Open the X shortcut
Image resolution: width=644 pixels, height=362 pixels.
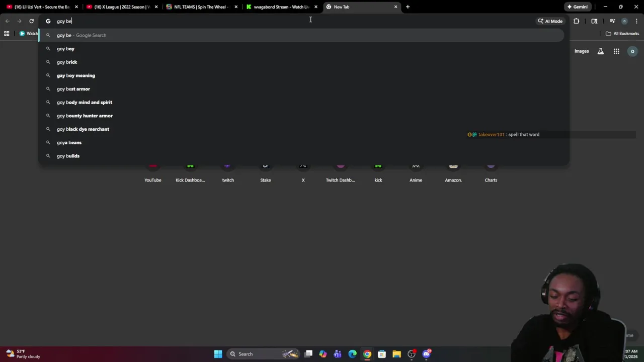tap(303, 173)
